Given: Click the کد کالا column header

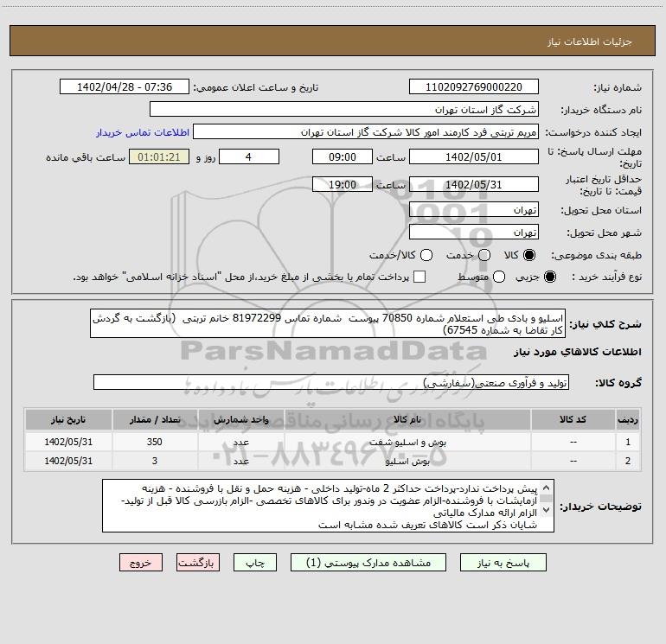Looking at the screenshot, I should point(573,419).
